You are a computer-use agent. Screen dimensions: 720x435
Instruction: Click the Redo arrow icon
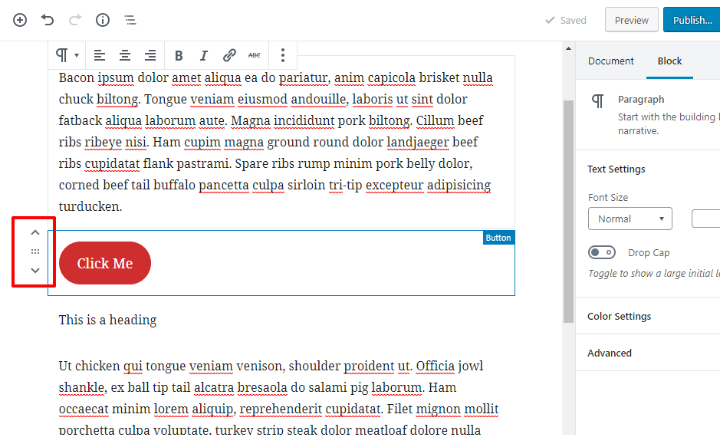coord(75,20)
